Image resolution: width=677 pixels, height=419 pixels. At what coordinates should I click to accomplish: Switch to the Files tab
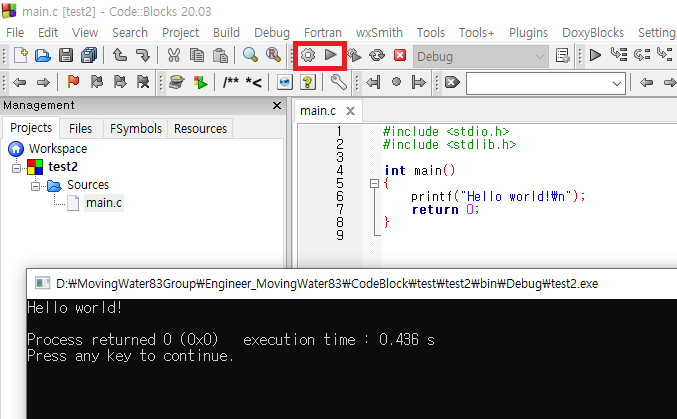point(81,128)
